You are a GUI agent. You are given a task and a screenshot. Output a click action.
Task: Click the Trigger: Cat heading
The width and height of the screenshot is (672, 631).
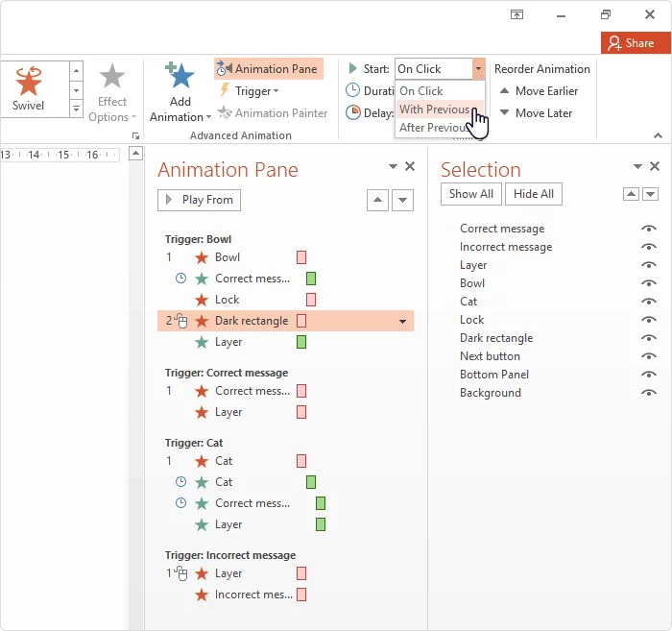(x=194, y=443)
